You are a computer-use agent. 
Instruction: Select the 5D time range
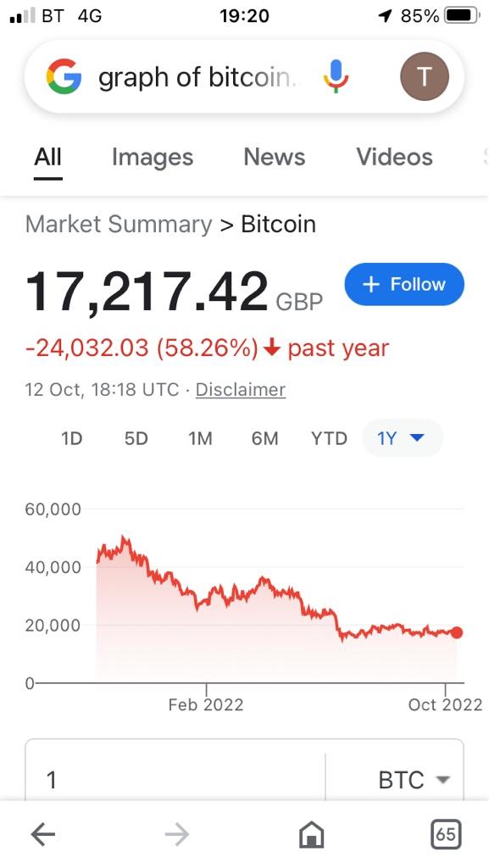pos(136,438)
